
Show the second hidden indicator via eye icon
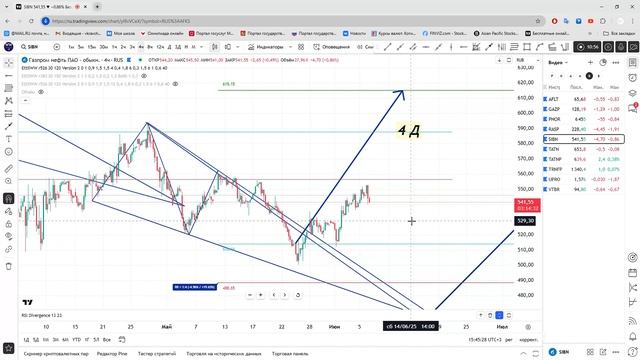(144, 76)
